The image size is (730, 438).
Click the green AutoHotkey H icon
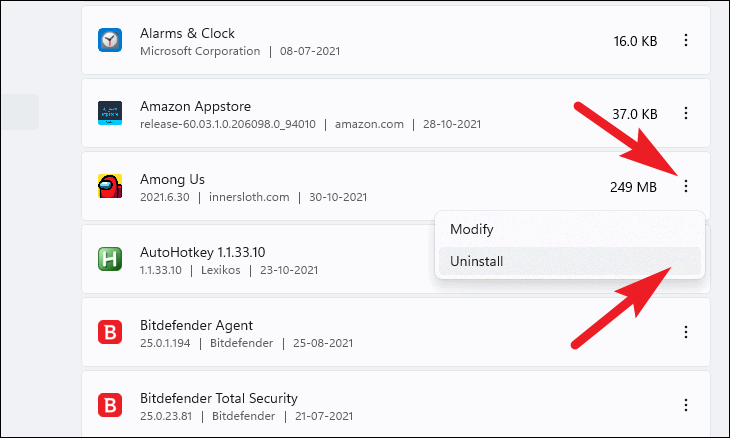point(110,259)
